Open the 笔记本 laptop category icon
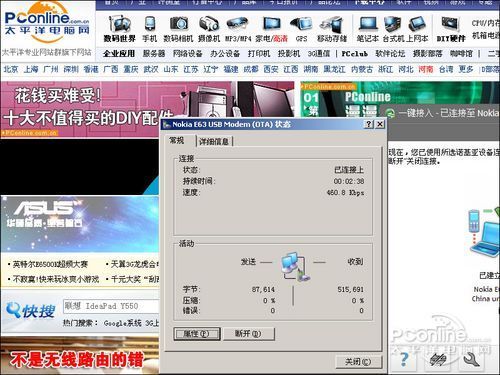 click(368, 24)
